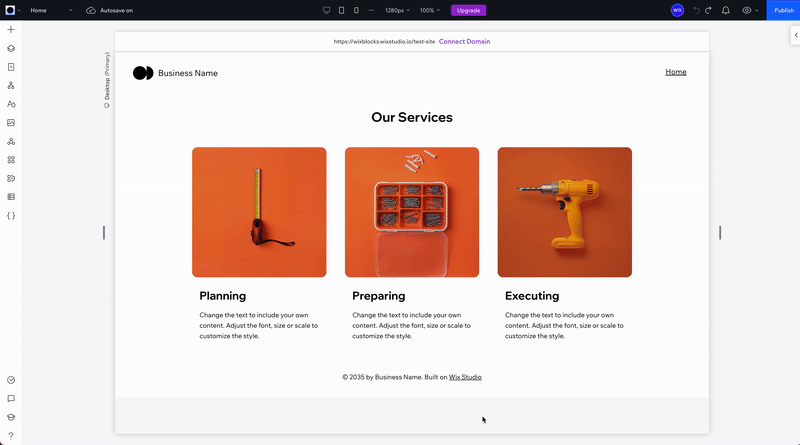
Task: Grab the right canvas resize handle
Action: (720, 233)
